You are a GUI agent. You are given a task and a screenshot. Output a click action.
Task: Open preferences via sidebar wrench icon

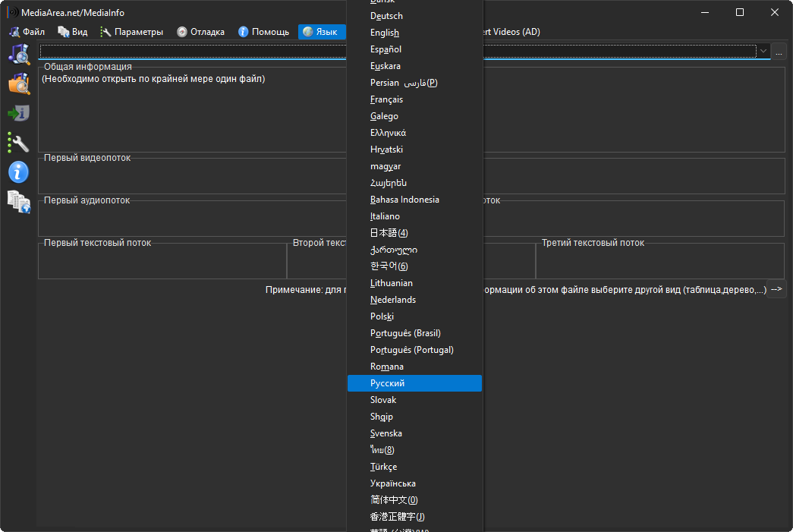19,143
